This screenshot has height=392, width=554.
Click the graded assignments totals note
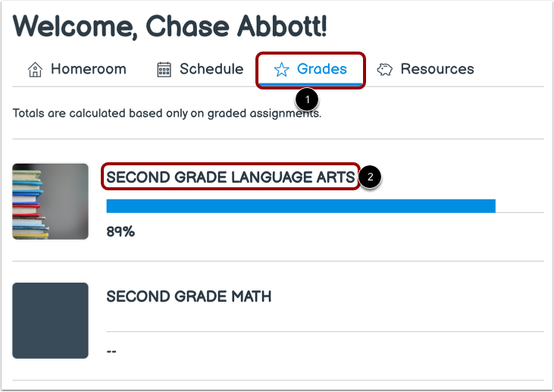click(x=167, y=114)
